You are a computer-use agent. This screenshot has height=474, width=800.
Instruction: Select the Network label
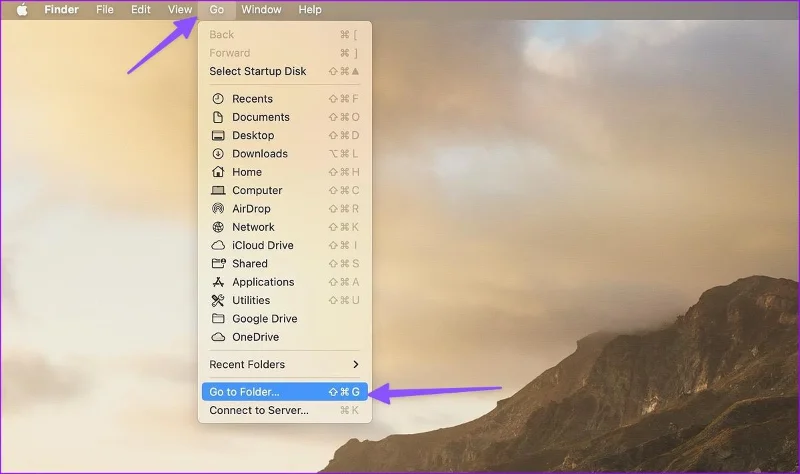(253, 227)
